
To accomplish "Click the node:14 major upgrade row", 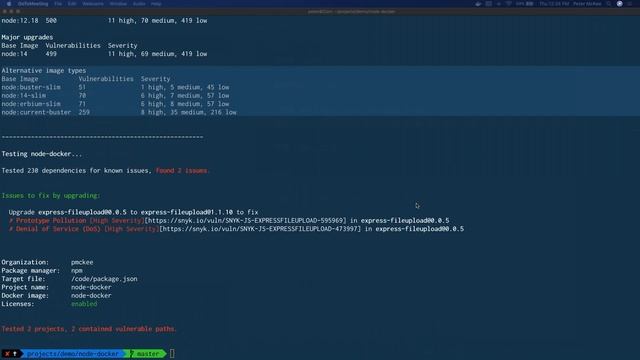I will point(104,54).
